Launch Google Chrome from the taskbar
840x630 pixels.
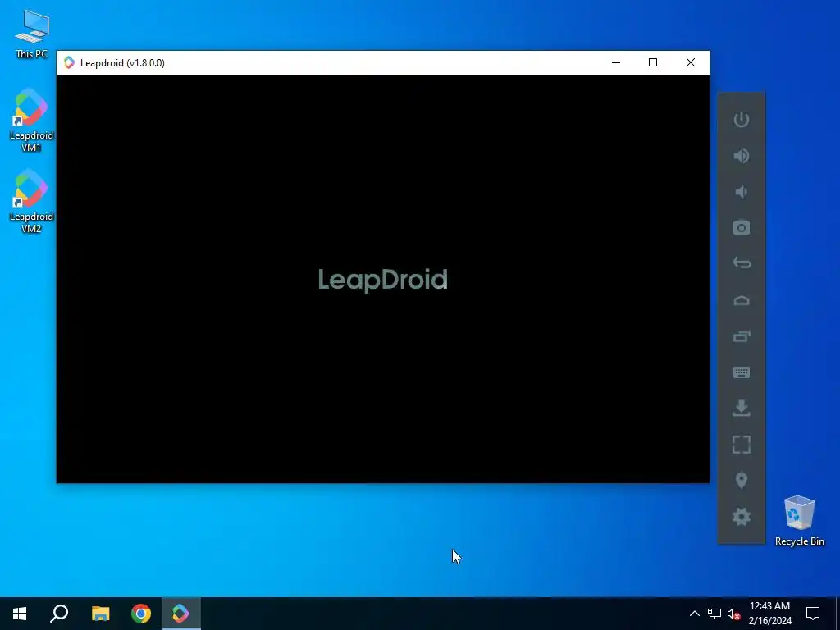coord(141,614)
